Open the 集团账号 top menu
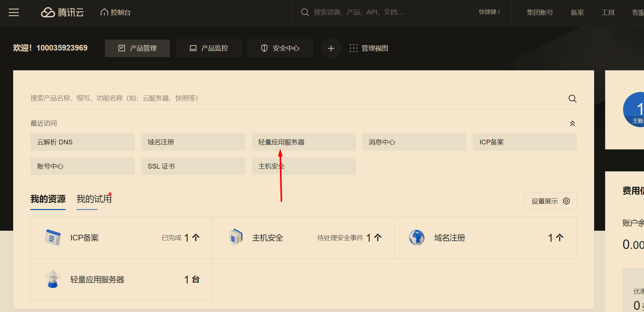 (x=540, y=13)
